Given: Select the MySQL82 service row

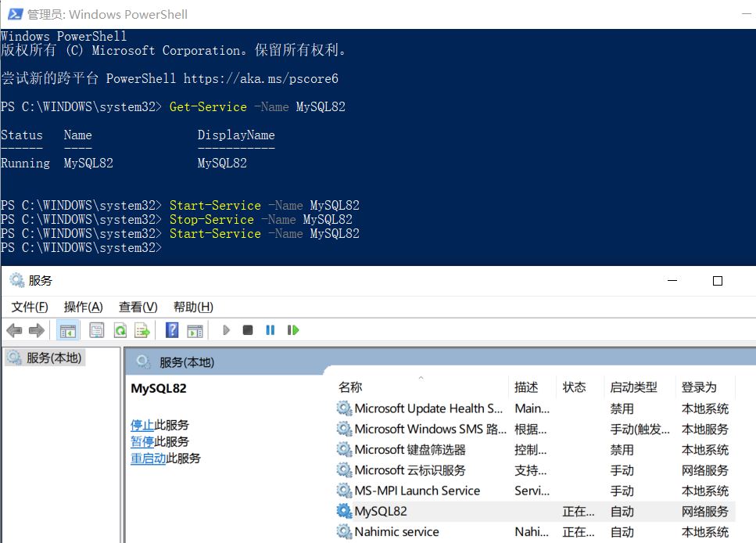Looking at the screenshot, I should tap(536, 511).
